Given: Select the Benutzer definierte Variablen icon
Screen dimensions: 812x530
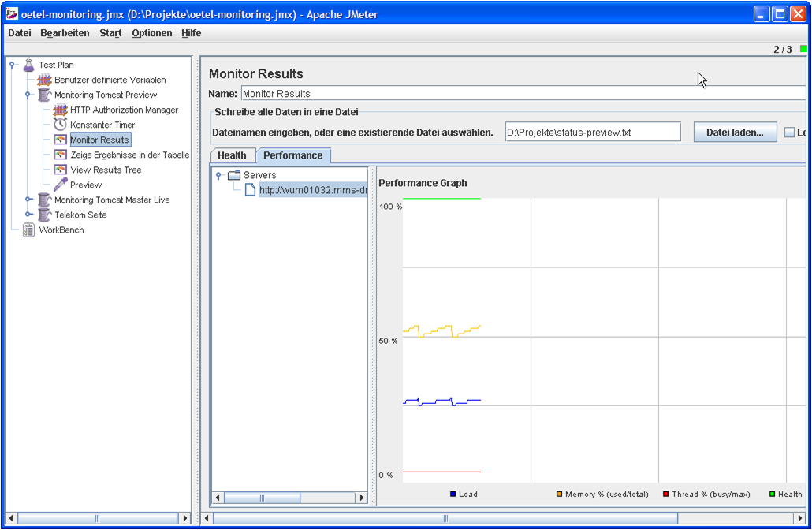Looking at the screenshot, I should point(45,80).
